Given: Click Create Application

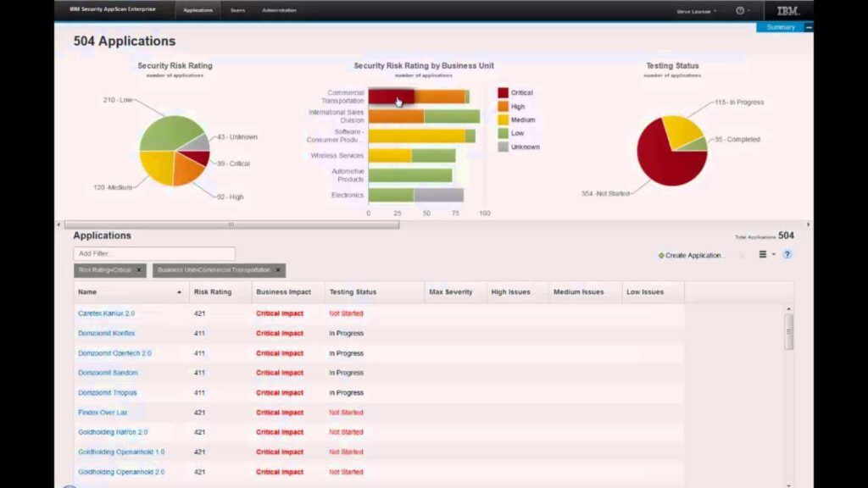Looking at the screenshot, I should (x=690, y=255).
